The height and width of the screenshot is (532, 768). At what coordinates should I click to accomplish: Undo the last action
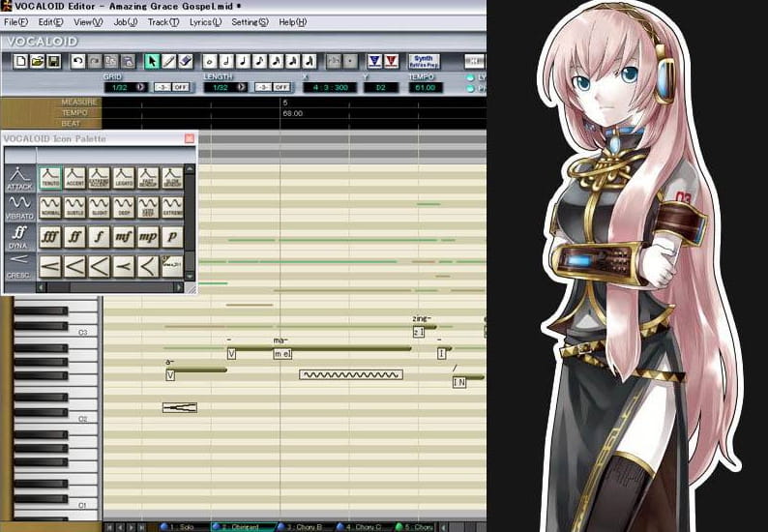coord(77,61)
